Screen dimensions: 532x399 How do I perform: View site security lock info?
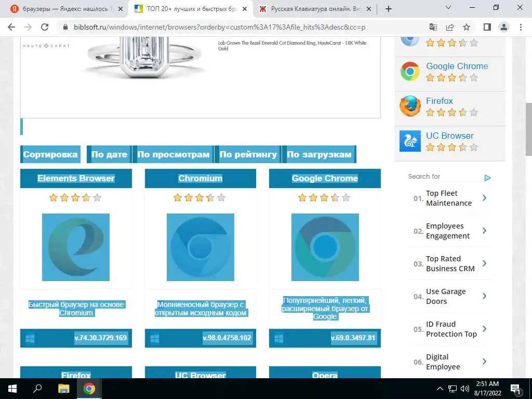click(x=65, y=27)
